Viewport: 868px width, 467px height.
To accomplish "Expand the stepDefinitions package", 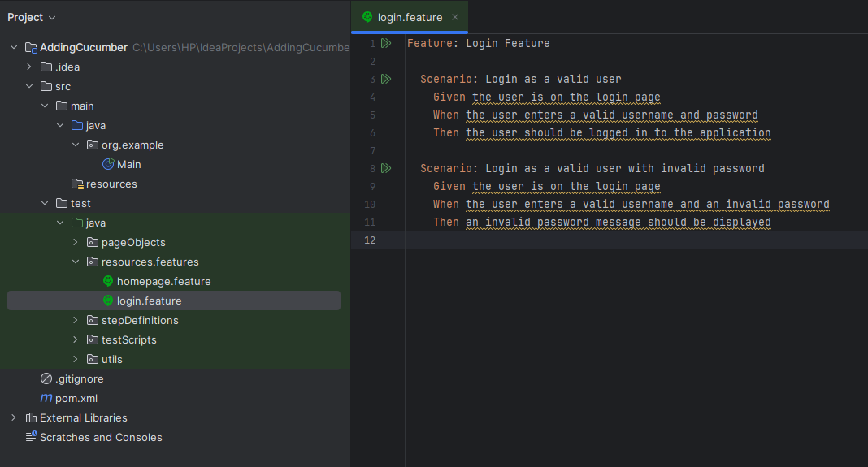I will click(x=76, y=320).
